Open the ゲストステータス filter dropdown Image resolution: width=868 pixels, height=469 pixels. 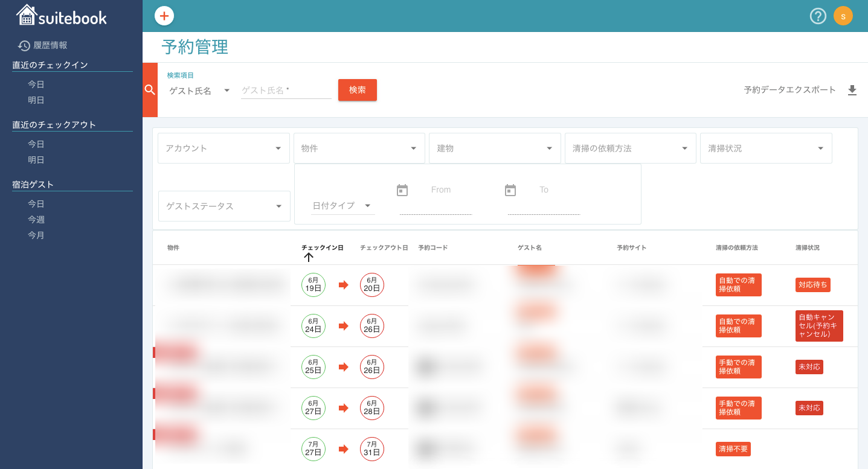click(x=224, y=206)
